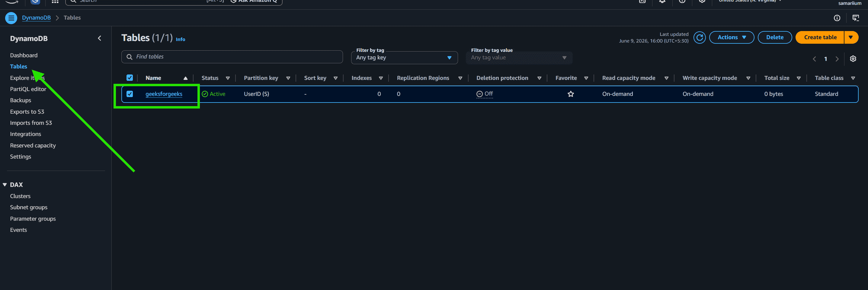Click samariium account name
This screenshot has height=290, width=868.
[850, 3]
